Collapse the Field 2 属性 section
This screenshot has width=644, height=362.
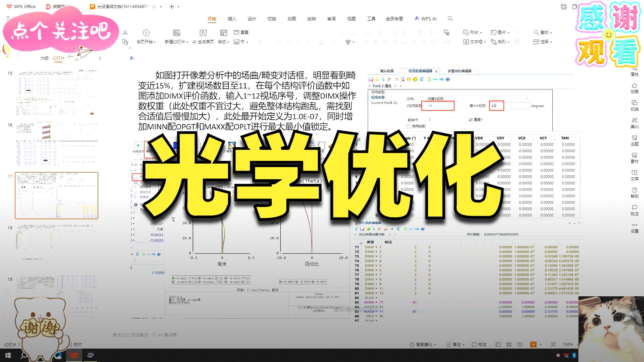(369, 86)
